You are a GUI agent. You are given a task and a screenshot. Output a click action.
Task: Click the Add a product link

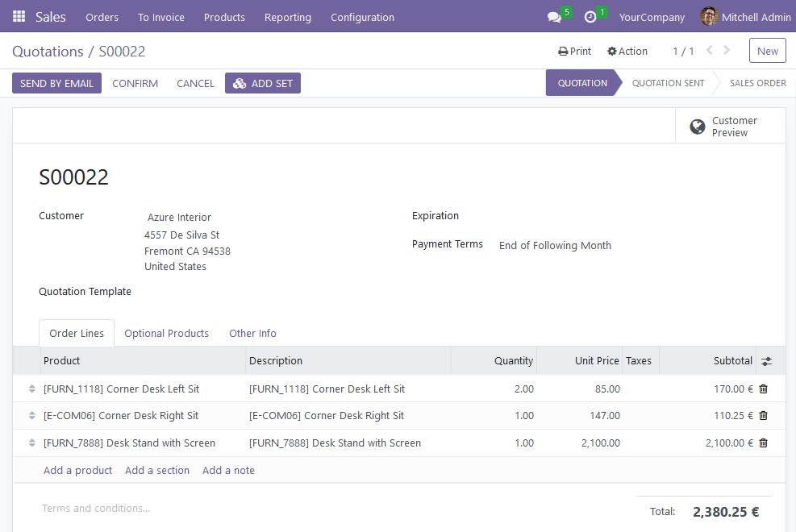(x=77, y=470)
